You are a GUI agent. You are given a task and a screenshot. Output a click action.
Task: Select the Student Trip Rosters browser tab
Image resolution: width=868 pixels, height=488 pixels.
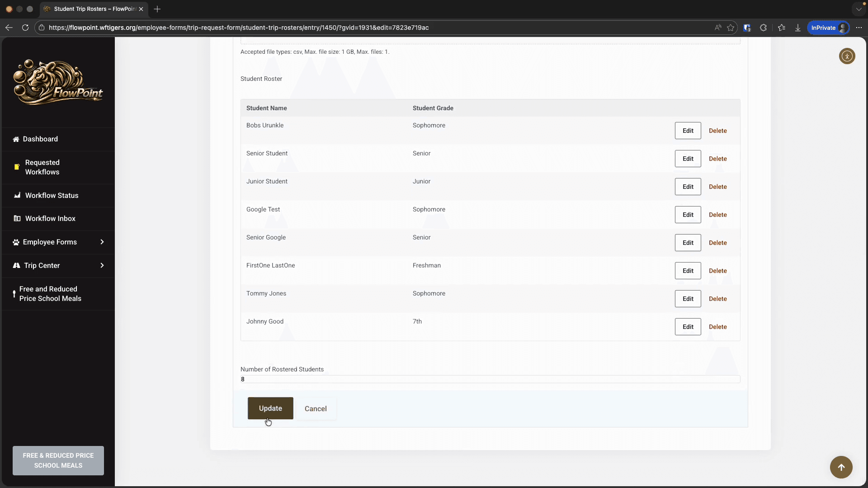pos(94,9)
